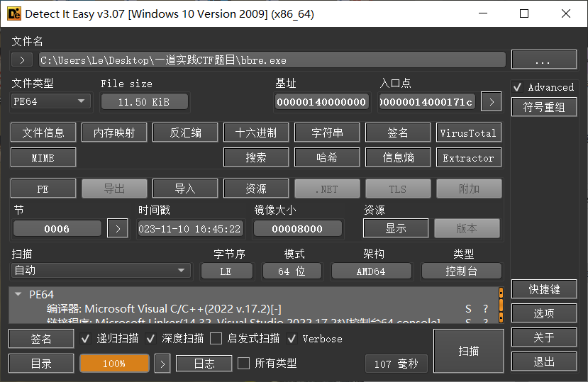Click the PE button

pos(43,189)
